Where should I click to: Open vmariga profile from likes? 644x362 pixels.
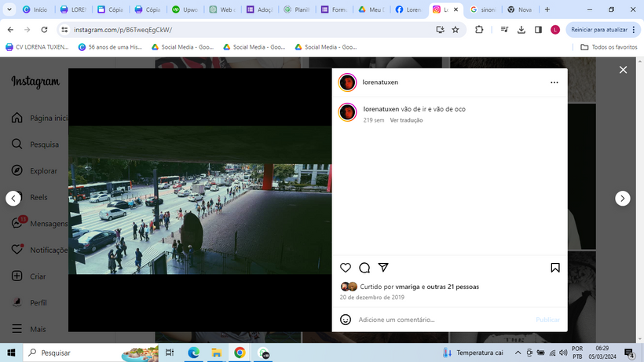click(x=408, y=287)
